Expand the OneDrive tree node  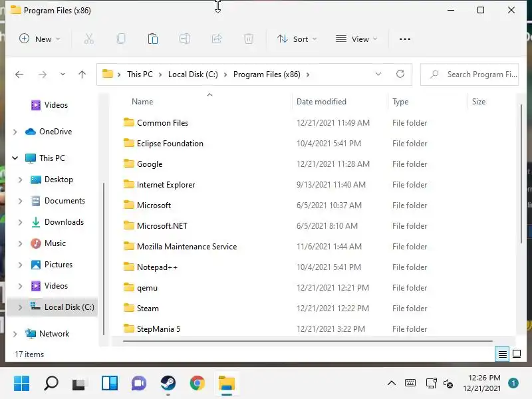(15, 132)
